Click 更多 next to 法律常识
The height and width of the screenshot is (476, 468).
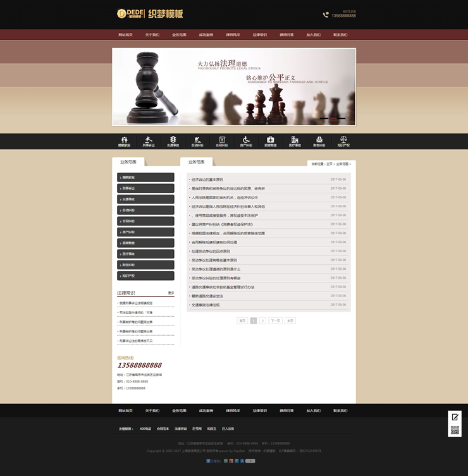coord(171,293)
